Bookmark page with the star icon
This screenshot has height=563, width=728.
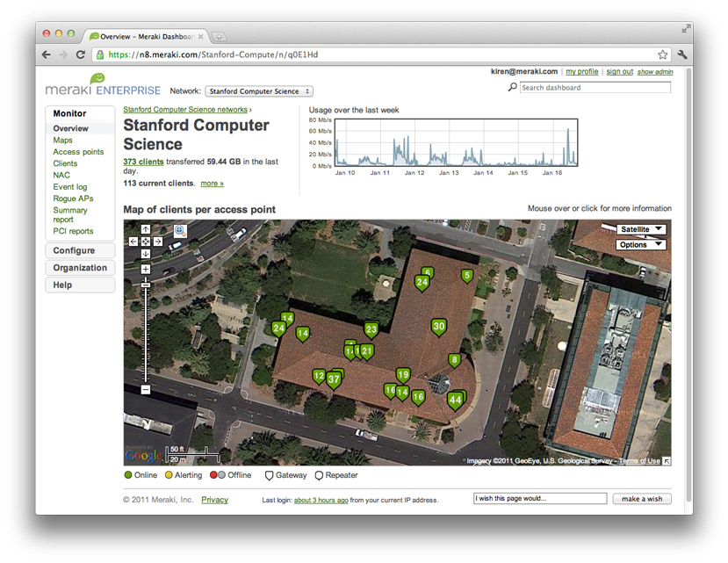(x=663, y=54)
